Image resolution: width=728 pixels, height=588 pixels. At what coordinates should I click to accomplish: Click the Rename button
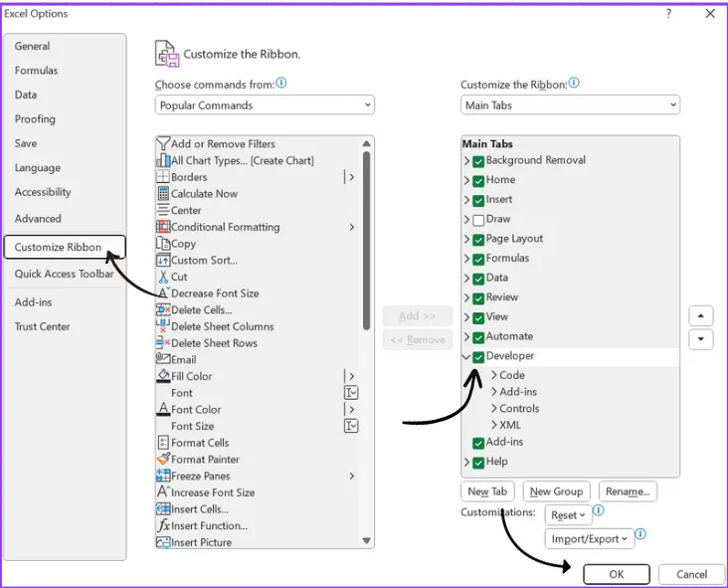(628, 491)
